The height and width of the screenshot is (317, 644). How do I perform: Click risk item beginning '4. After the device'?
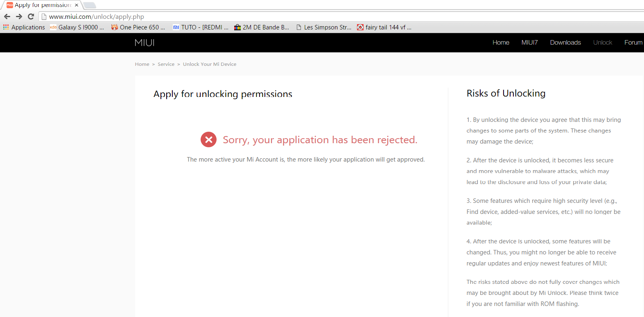coord(541,252)
